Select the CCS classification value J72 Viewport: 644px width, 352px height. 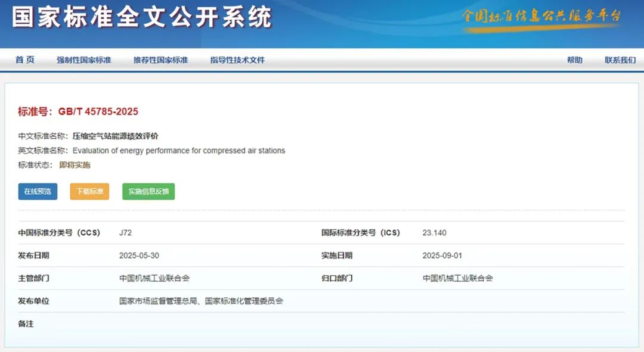coord(124,233)
